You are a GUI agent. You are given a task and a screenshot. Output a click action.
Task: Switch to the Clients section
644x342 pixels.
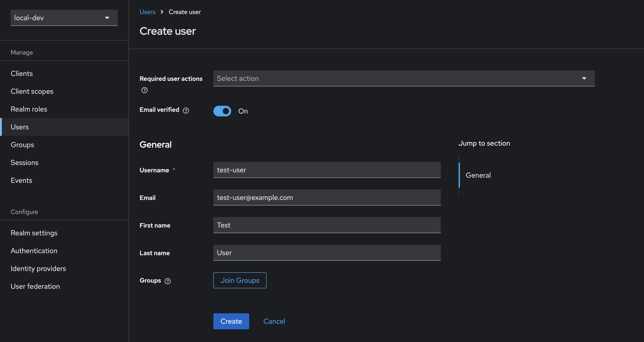[22, 73]
